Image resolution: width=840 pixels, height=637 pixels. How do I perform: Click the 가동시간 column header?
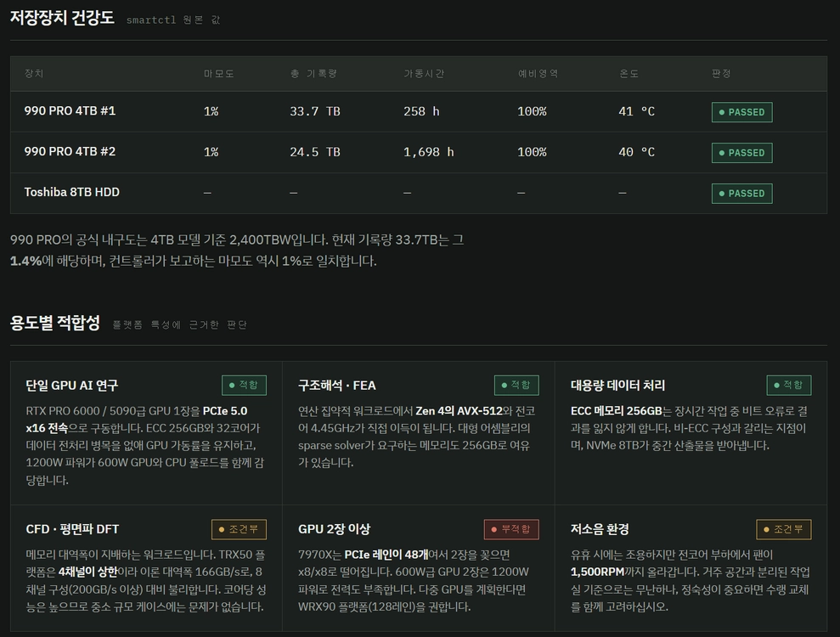(x=424, y=73)
